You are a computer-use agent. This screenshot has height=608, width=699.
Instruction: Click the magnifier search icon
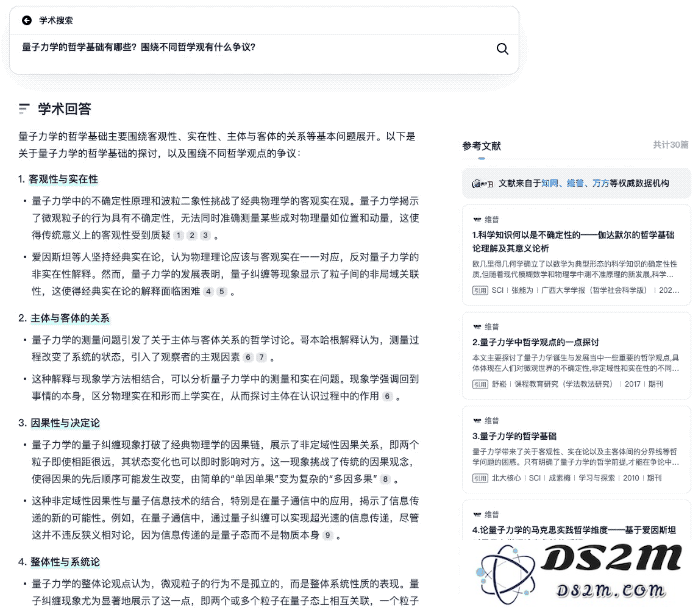tap(502, 49)
